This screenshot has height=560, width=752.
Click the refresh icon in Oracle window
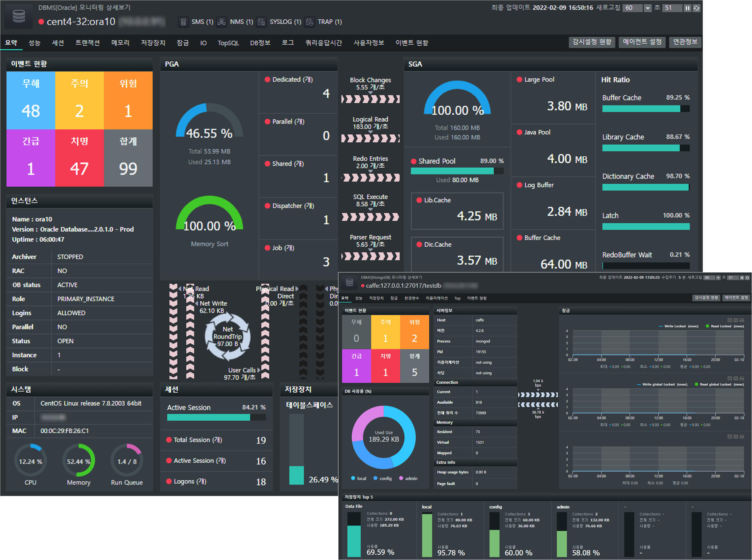(x=697, y=8)
